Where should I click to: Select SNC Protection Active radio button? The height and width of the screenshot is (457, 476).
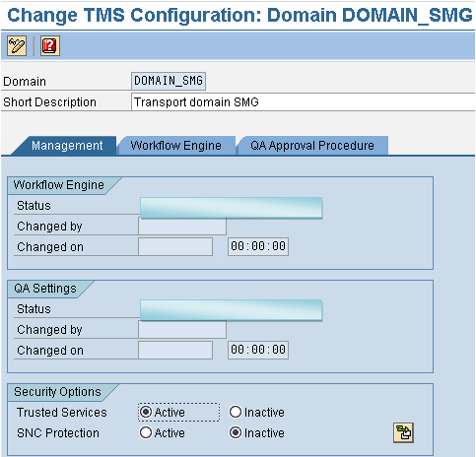(x=146, y=432)
